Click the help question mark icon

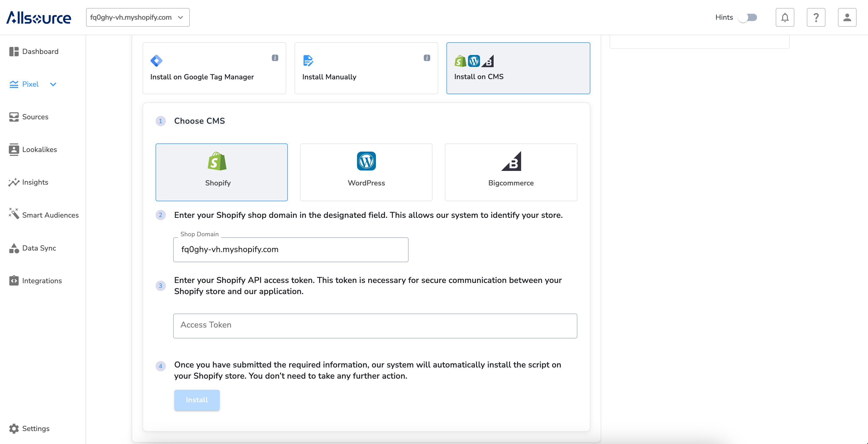tap(816, 18)
